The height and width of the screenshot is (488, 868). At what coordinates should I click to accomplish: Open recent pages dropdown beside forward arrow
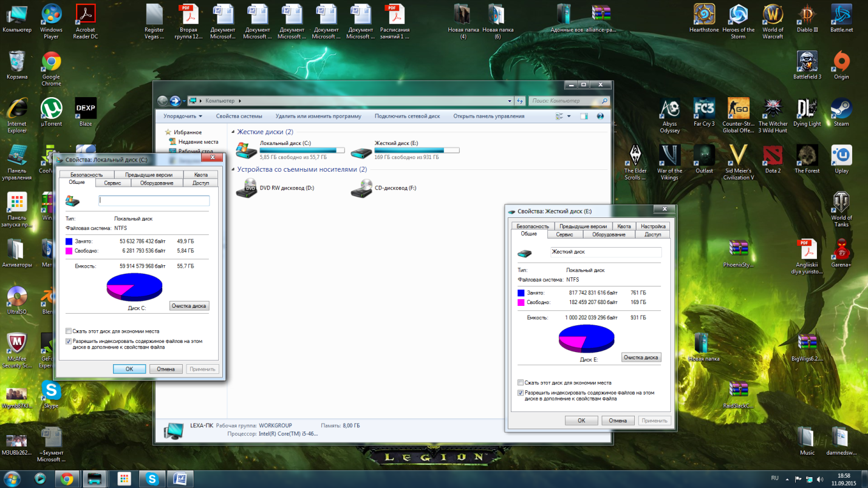click(x=184, y=101)
